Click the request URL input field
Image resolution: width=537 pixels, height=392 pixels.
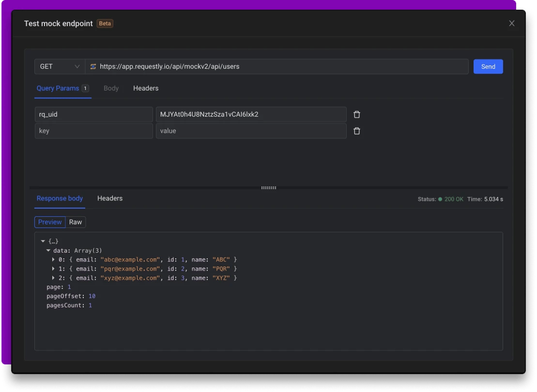[x=281, y=67]
